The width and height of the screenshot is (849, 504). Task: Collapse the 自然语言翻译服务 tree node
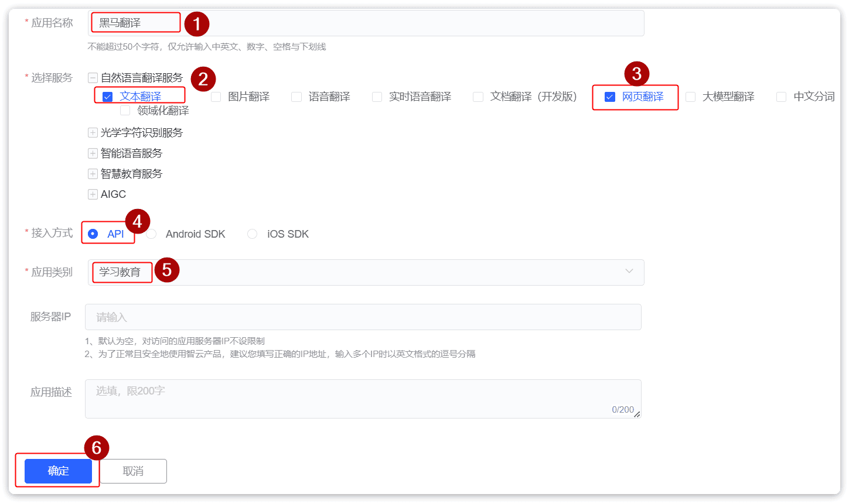point(93,78)
